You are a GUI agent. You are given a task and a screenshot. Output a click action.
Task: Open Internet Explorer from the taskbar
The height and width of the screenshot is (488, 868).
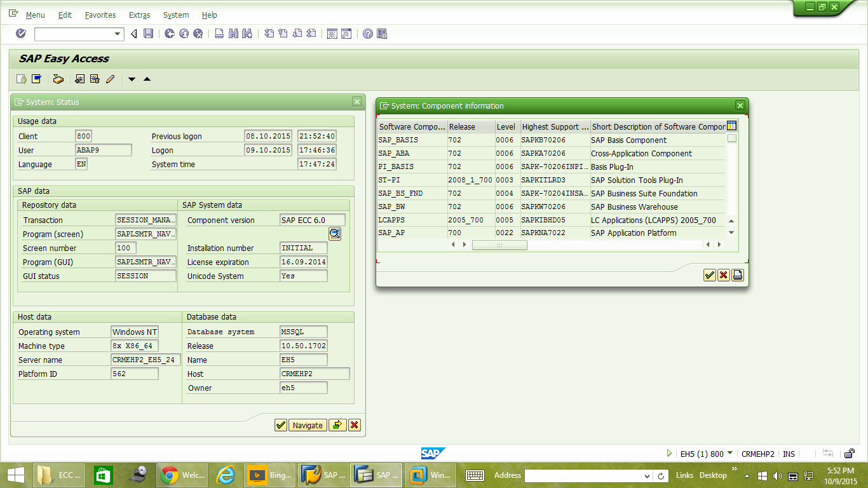pos(226,475)
